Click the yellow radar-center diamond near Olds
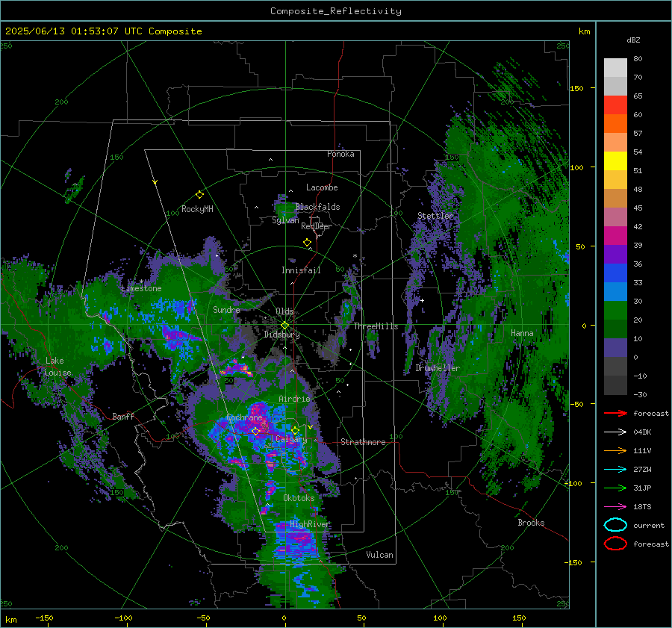 (x=284, y=326)
